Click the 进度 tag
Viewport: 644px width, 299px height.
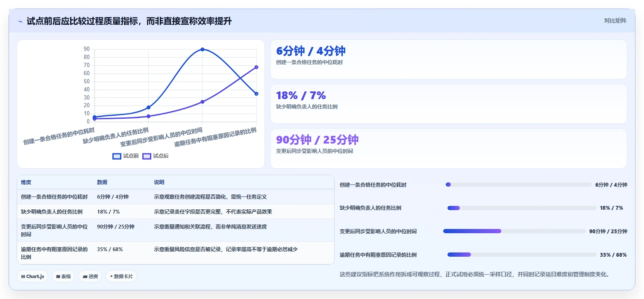click(x=90, y=276)
